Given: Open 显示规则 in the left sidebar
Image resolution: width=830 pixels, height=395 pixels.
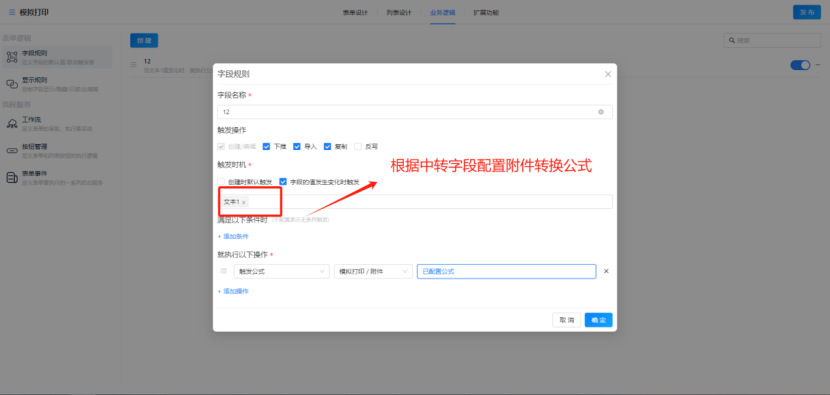Looking at the screenshot, I should point(57,84).
